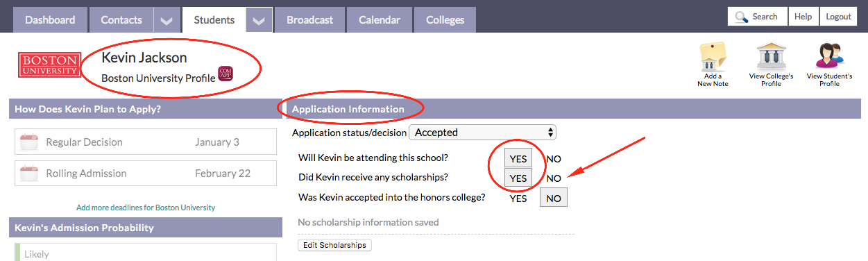Click the Rolling Admission calendar icon
The image size is (868, 261).
pos(29,174)
